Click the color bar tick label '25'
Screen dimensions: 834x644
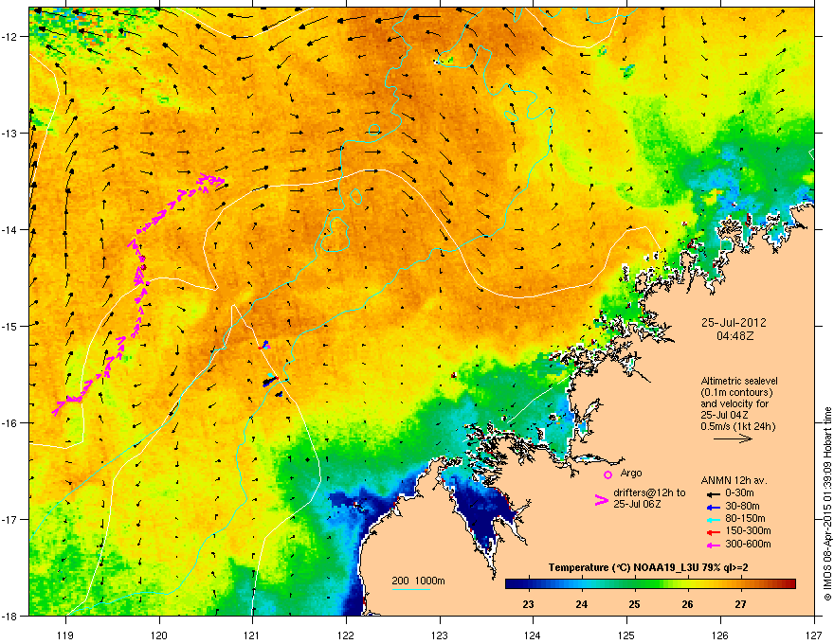coord(634,604)
